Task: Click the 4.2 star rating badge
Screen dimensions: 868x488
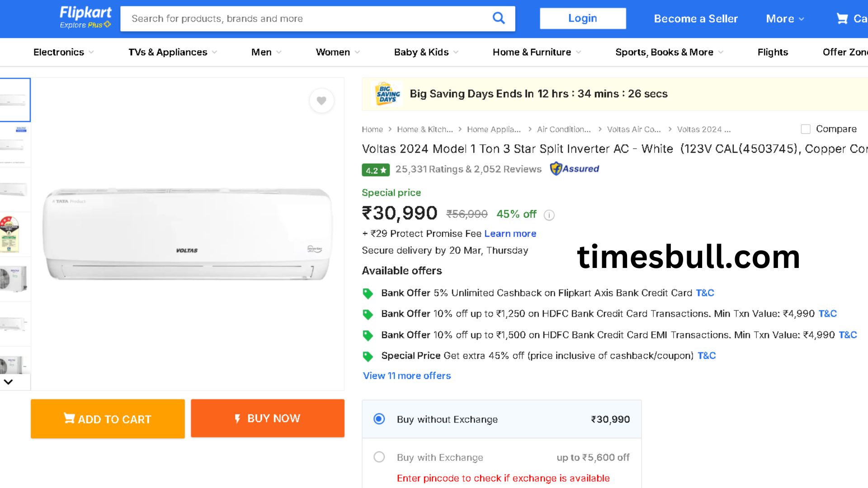Action: (375, 170)
